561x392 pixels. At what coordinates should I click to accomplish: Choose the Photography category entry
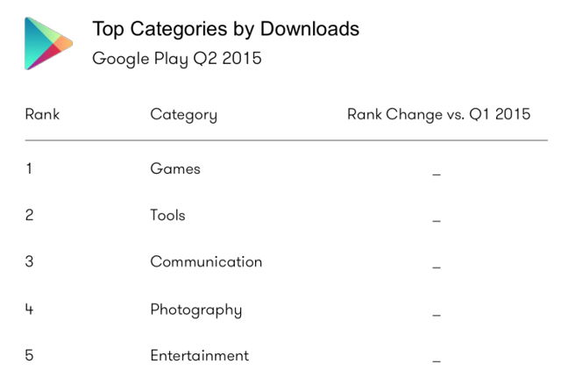(x=195, y=310)
